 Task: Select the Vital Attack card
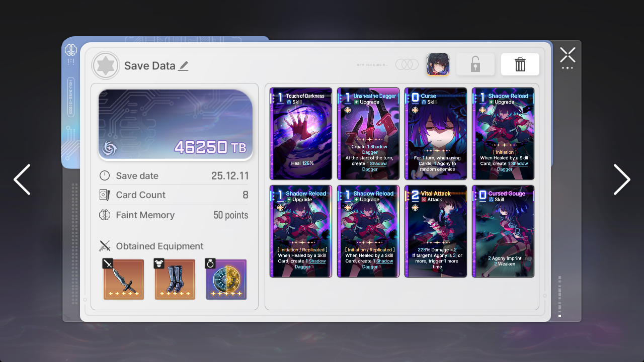436,231
